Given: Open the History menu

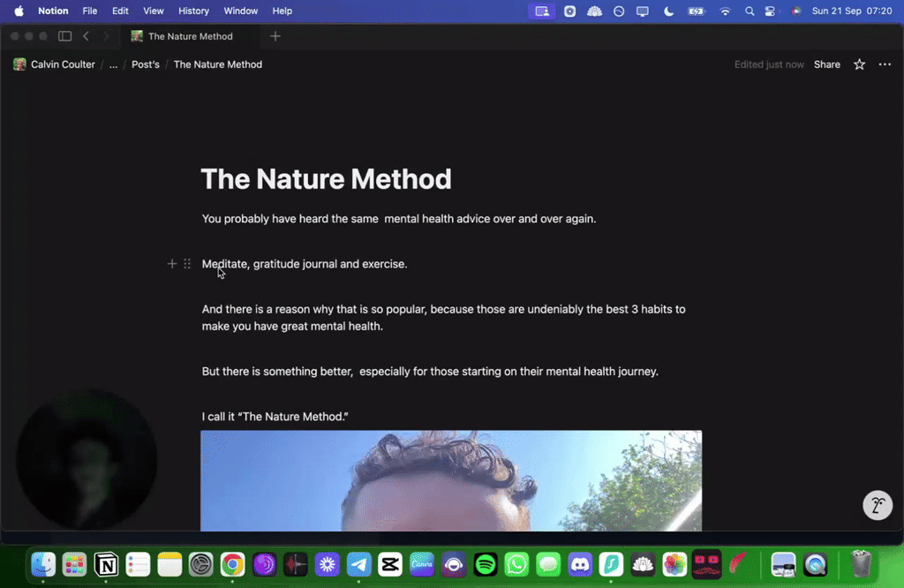Looking at the screenshot, I should 193,11.
